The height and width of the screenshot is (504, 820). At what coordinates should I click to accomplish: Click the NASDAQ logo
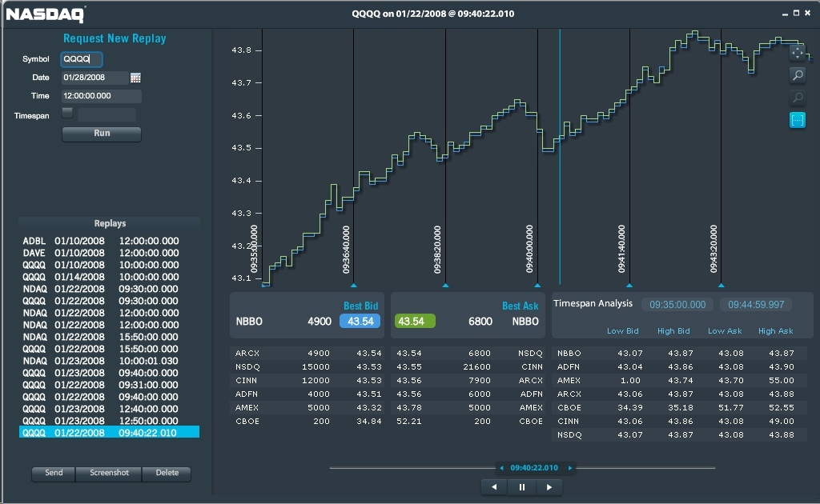[46, 14]
